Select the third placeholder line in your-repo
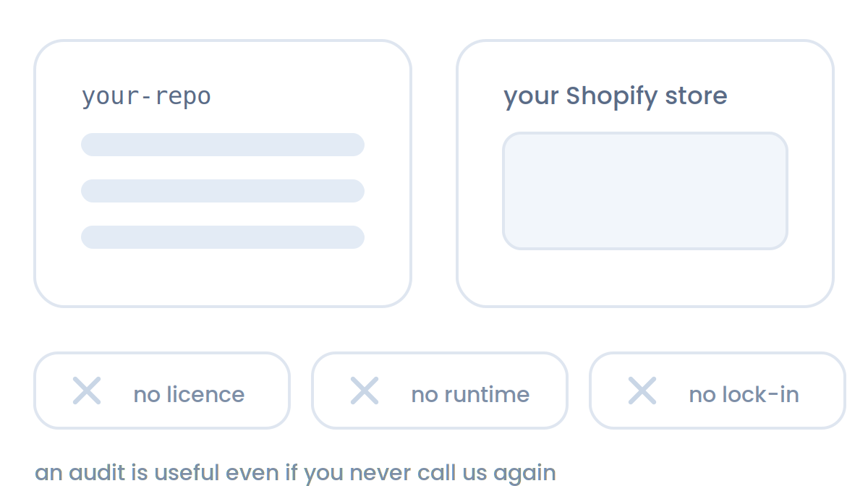This screenshot has height=486, width=868. pos(223,237)
